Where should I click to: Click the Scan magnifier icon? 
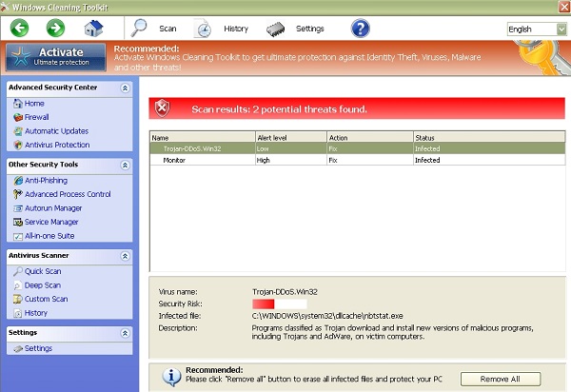click(x=140, y=29)
